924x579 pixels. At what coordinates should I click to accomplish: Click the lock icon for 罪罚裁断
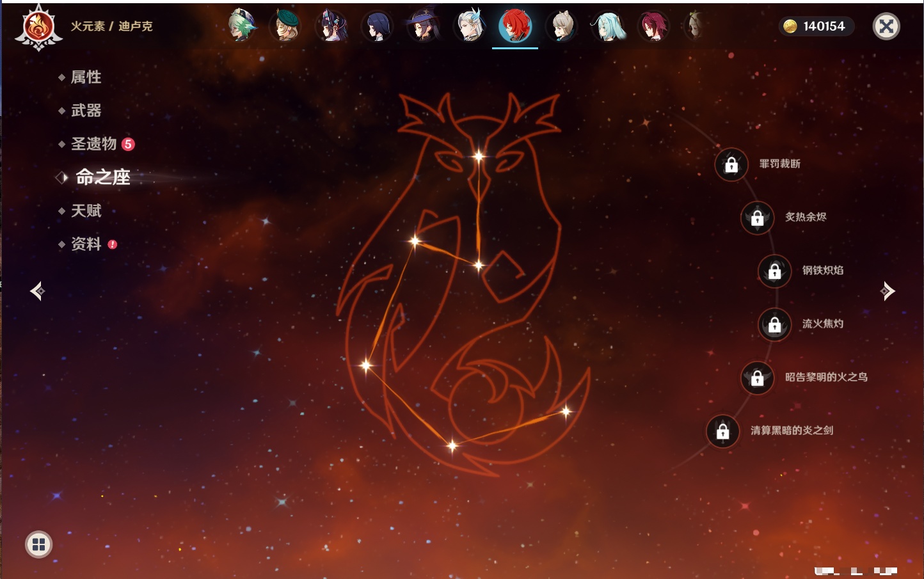731,164
